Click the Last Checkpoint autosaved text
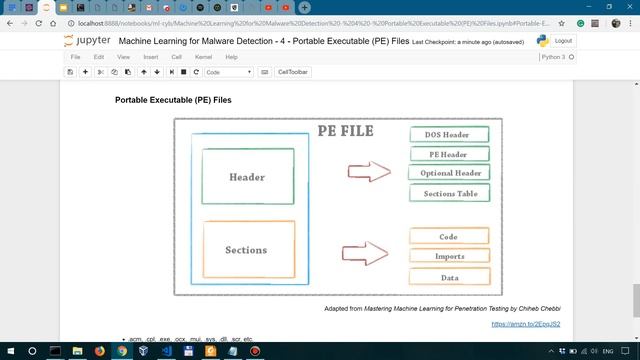 click(468, 42)
